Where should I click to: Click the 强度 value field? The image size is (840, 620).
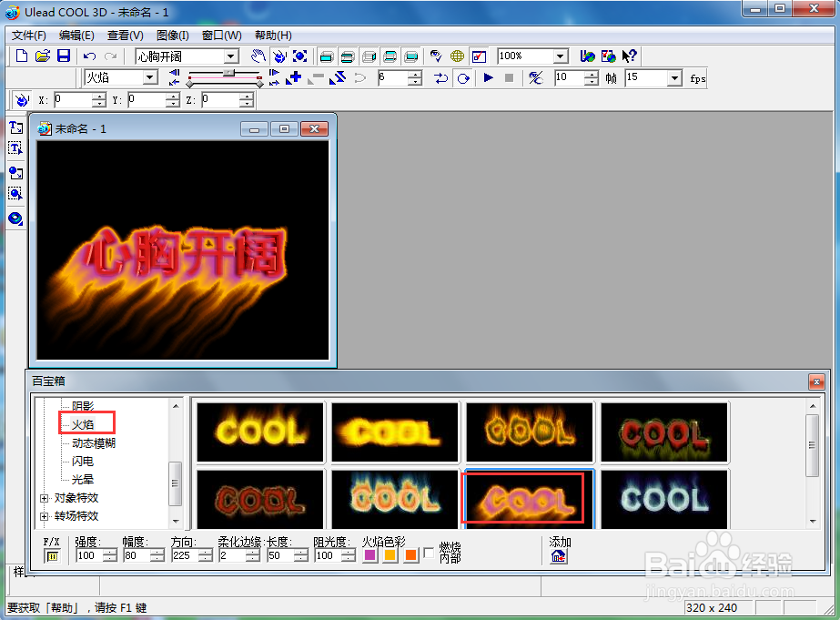(89, 555)
